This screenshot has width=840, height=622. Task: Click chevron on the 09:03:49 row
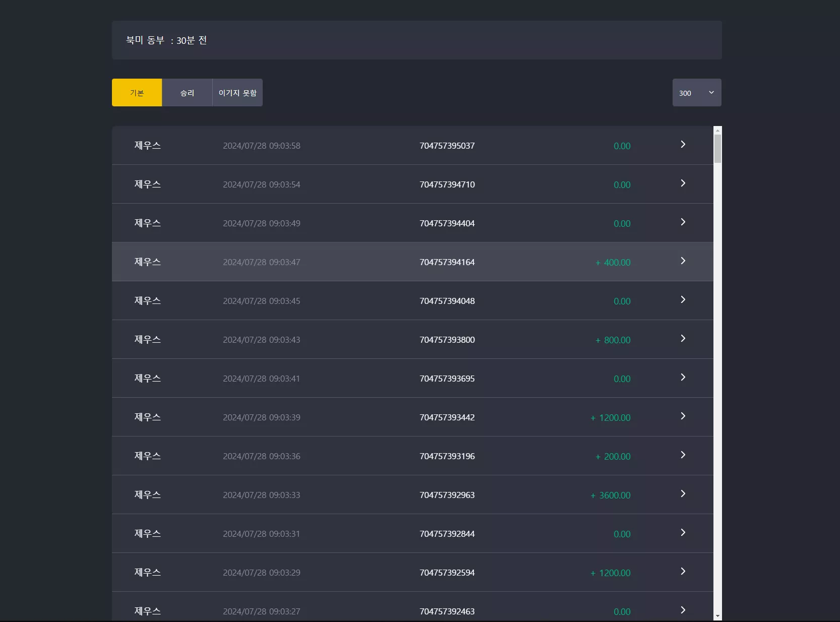point(683,222)
